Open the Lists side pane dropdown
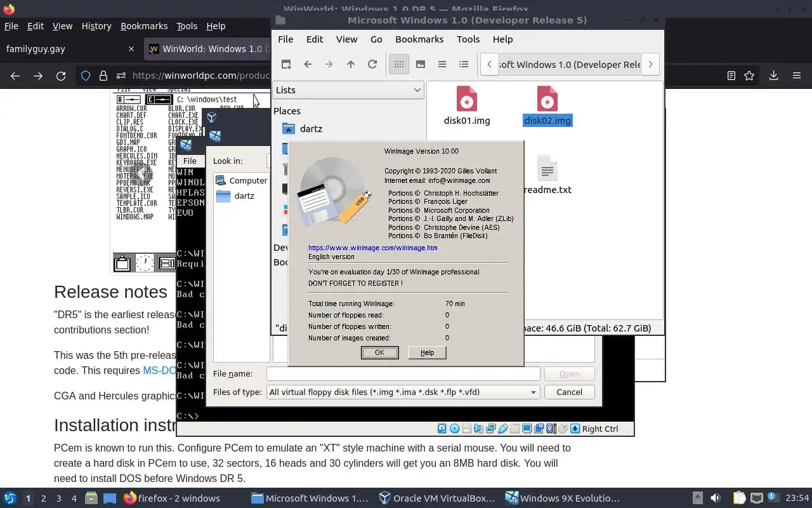Screen dimensions: 812x508 [348, 90]
